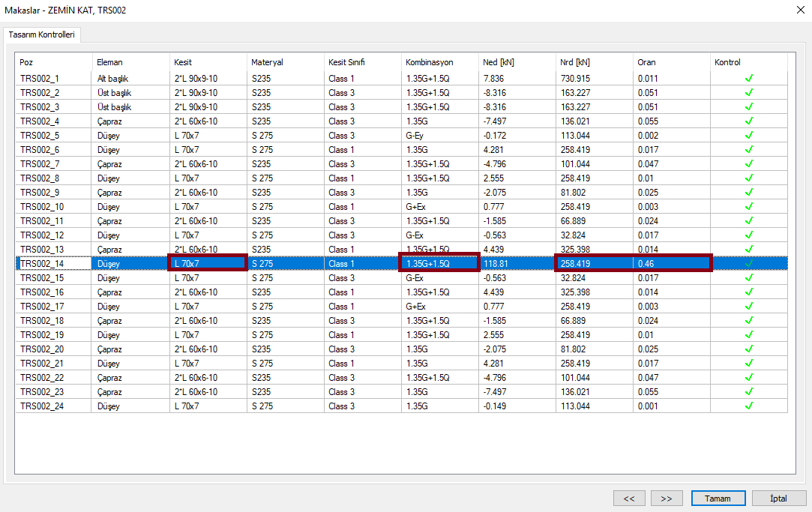
Task: Sort by the Poz column header
Action: pos(52,62)
